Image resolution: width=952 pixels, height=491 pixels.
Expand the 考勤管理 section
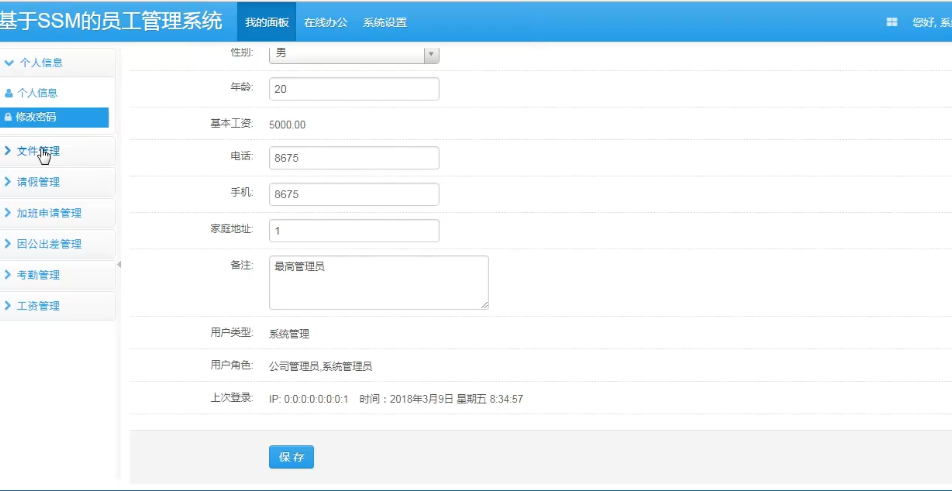pos(58,275)
